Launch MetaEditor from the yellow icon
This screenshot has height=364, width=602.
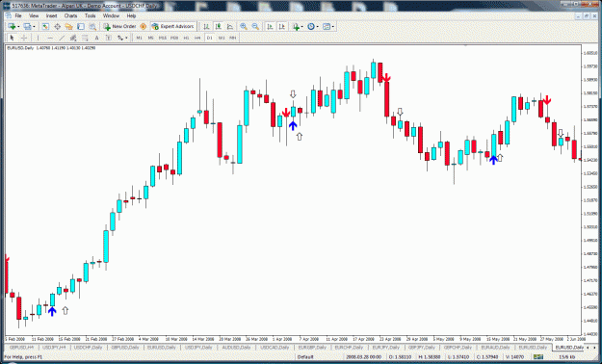143,27
